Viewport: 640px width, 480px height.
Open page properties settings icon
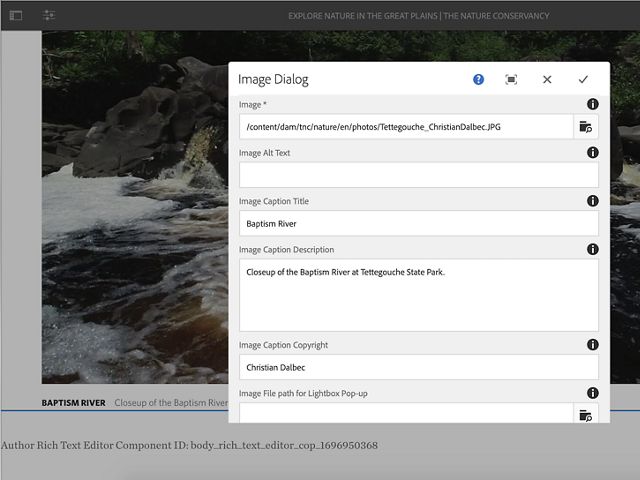pyautogui.click(x=50, y=16)
